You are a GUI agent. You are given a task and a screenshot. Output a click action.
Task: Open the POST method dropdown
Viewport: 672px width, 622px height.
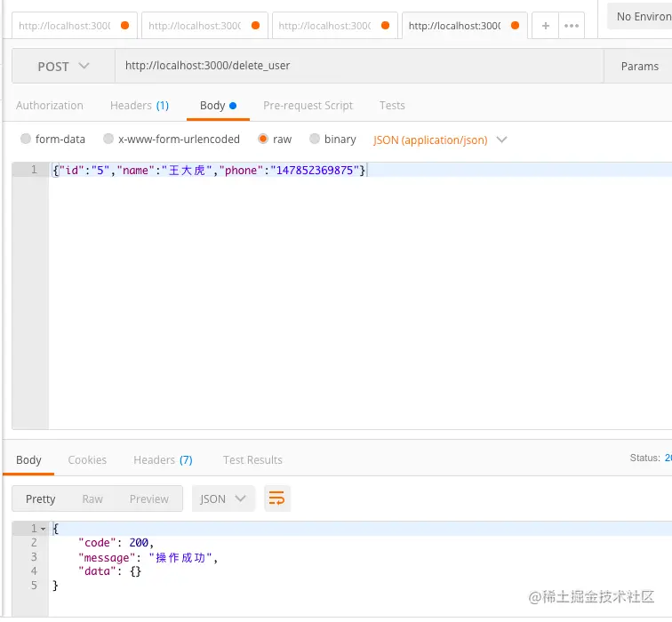click(x=63, y=66)
